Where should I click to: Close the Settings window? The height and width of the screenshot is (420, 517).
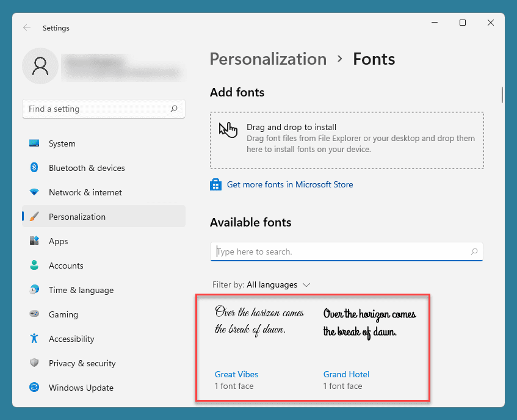pos(491,23)
